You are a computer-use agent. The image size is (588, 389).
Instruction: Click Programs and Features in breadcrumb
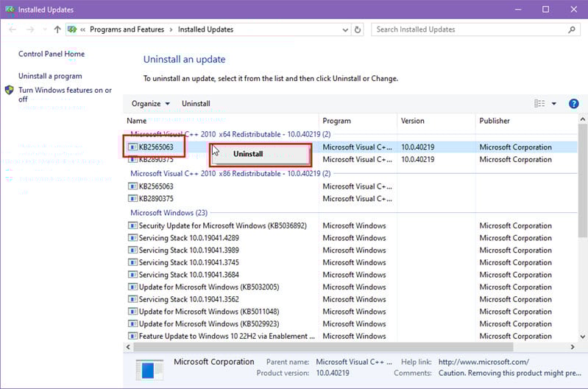click(x=127, y=29)
